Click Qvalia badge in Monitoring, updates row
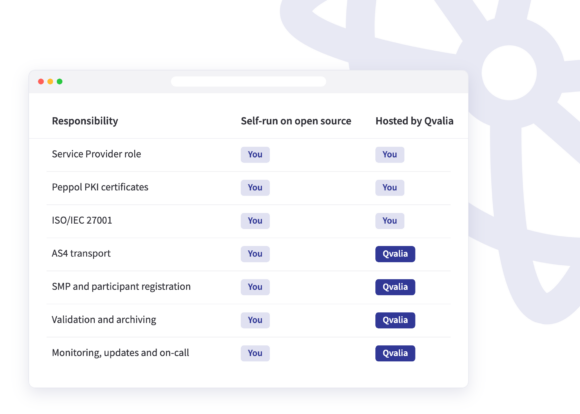 (x=395, y=353)
